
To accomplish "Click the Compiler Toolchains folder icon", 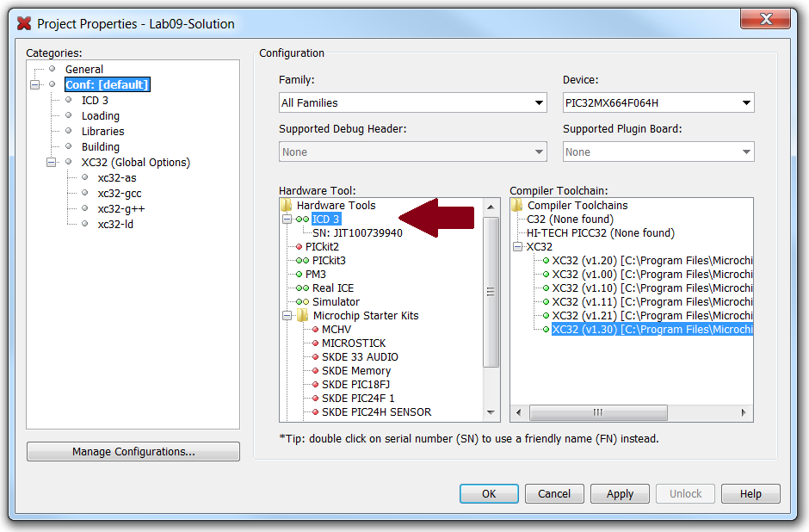I will tap(517, 206).
